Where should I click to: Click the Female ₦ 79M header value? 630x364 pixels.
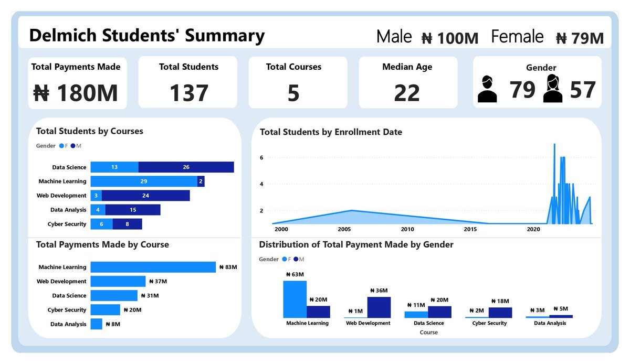coord(580,38)
